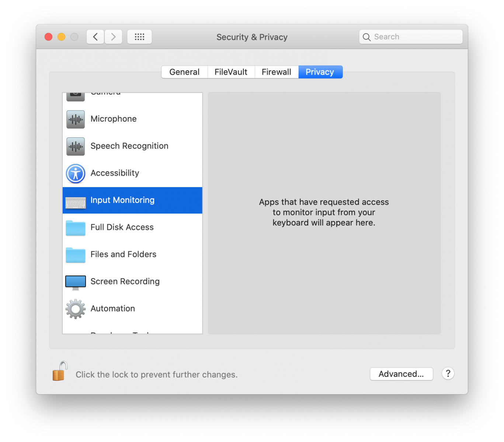Click the Screen Recording monitor icon
The width and height of the screenshot is (504, 442).
pyautogui.click(x=76, y=283)
